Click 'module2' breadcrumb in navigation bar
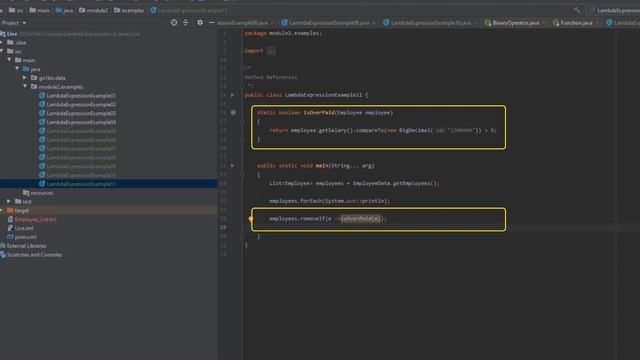Screen dimensions: 640x360 point(93,10)
